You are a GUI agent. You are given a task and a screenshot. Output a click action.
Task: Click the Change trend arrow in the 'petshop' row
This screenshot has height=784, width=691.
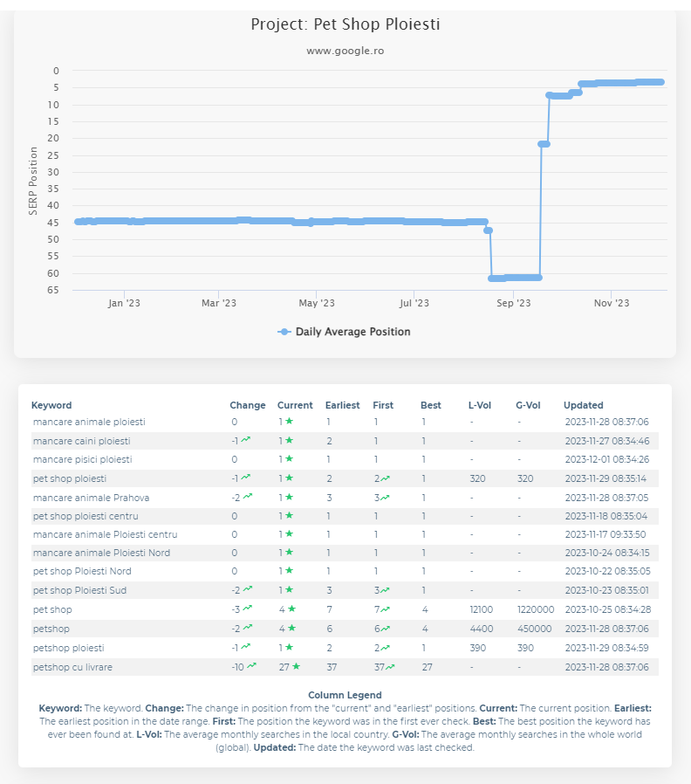[247, 629]
